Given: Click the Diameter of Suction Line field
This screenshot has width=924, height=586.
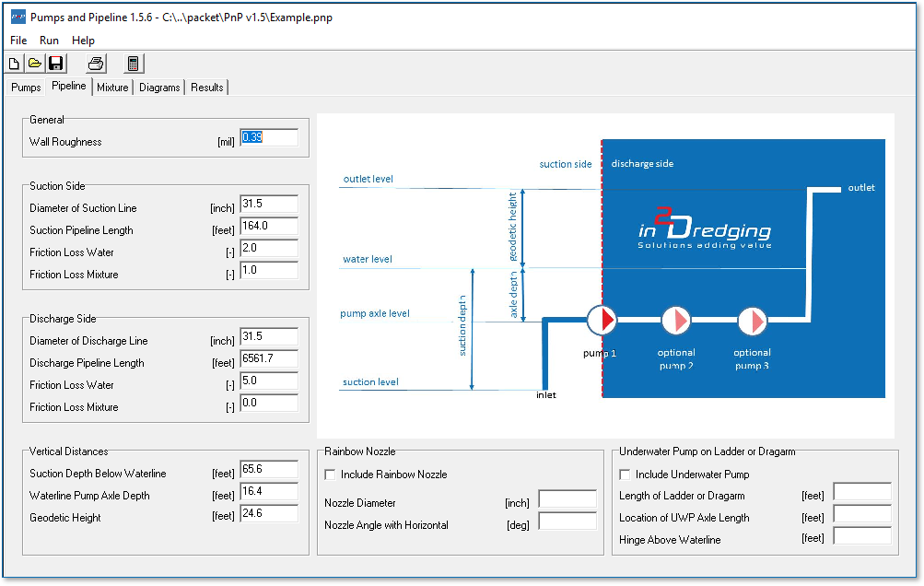Looking at the screenshot, I should tap(269, 204).
